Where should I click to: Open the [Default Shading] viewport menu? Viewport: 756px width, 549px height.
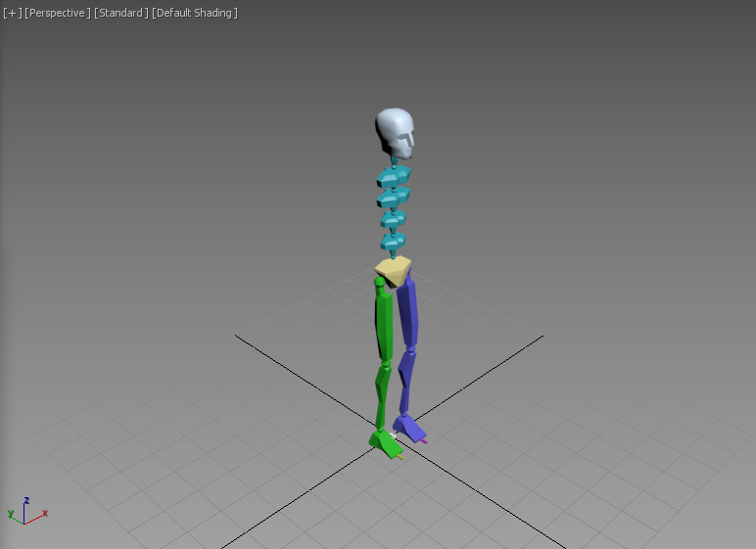tap(195, 13)
